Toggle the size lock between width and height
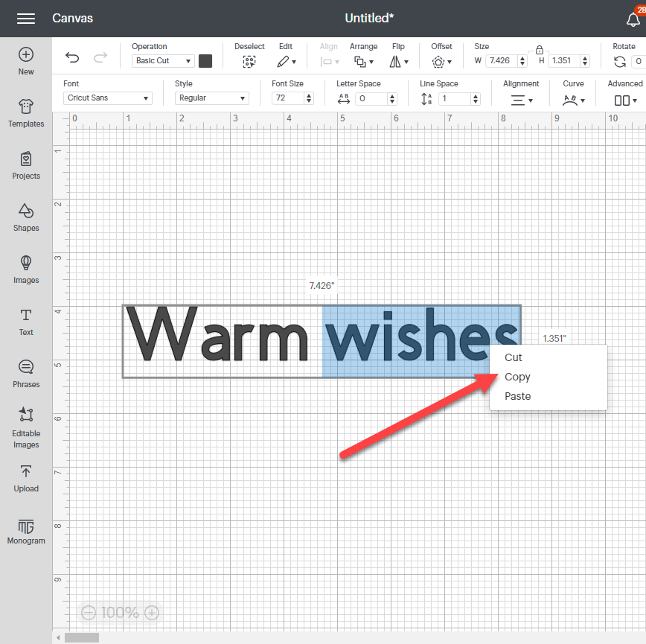This screenshot has height=644, width=646. point(539,50)
